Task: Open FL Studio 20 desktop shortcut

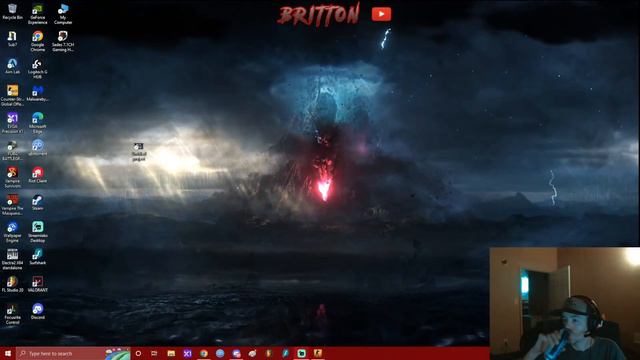Action: (x=12, y=284)
